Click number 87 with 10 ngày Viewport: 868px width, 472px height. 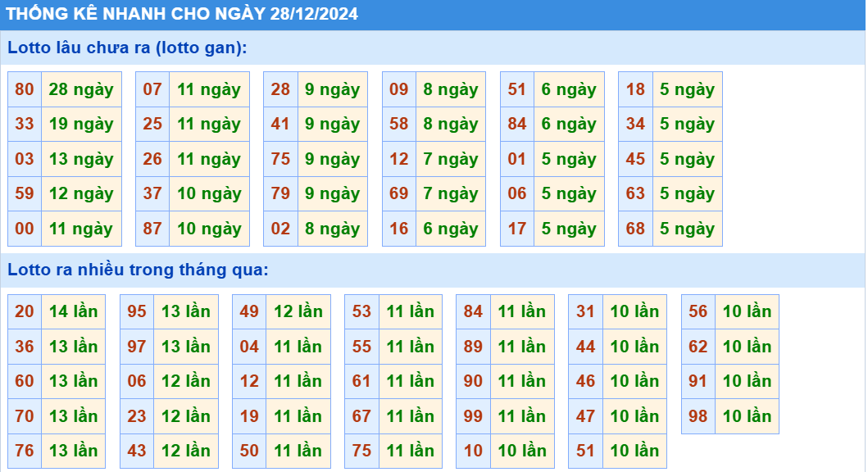point(152,229)
